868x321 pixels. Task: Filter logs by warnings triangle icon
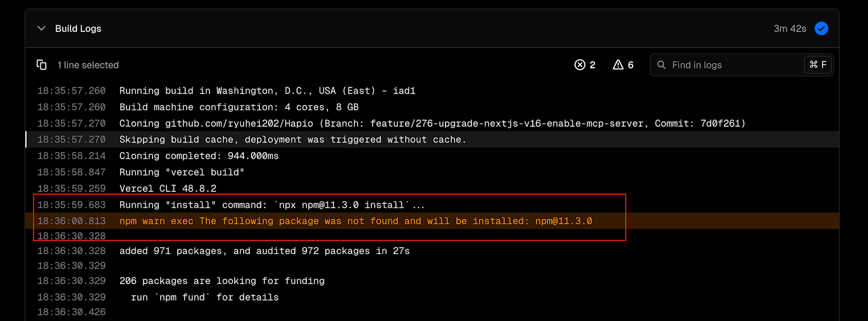(x=618, y=65)
